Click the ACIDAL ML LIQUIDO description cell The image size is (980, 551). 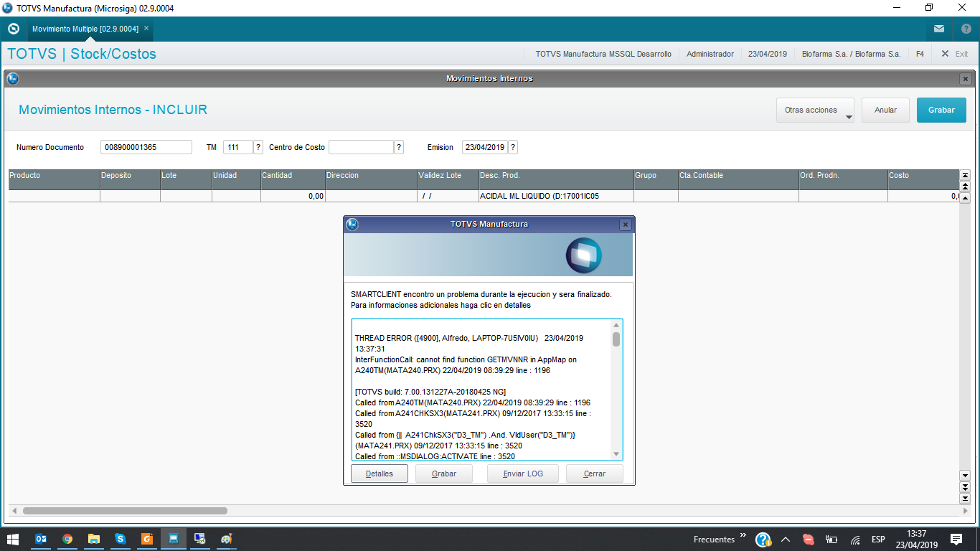click(556, 196)
